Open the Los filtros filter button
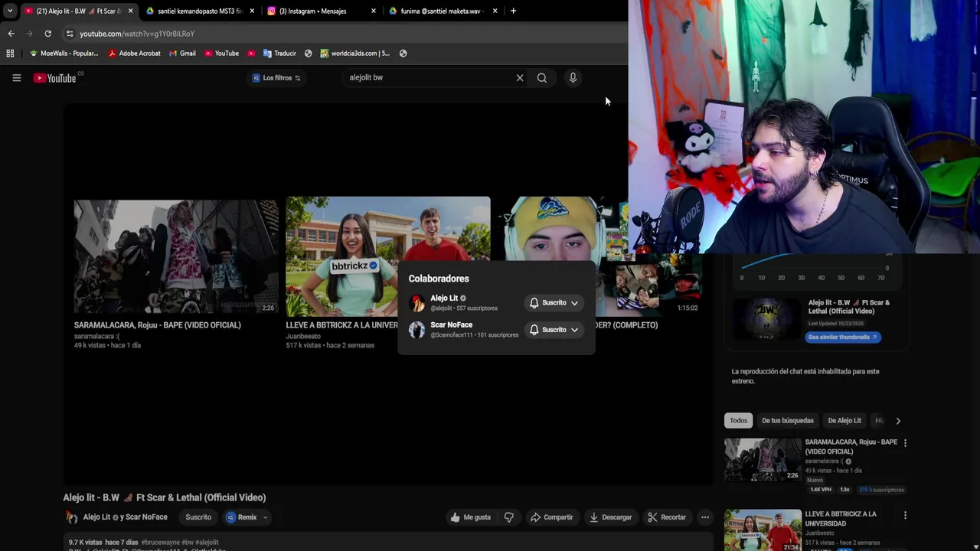Viewport: 980px width, 551px height. [x=276, y=77]
